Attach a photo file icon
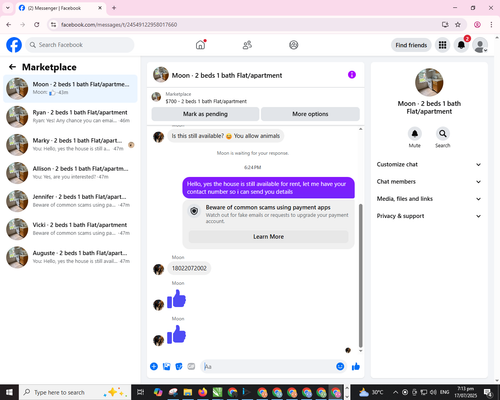This screenshot has height=400, width=500. point(166,367)
